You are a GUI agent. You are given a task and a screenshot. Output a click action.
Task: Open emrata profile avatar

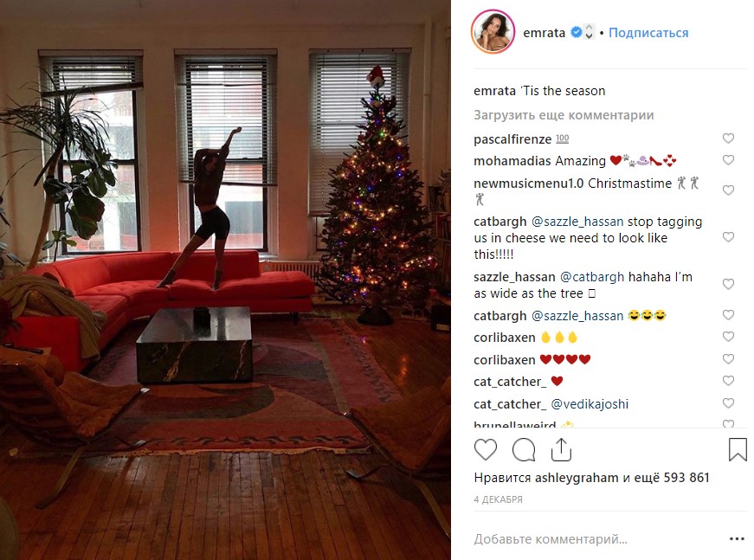[x=493, y=32]
